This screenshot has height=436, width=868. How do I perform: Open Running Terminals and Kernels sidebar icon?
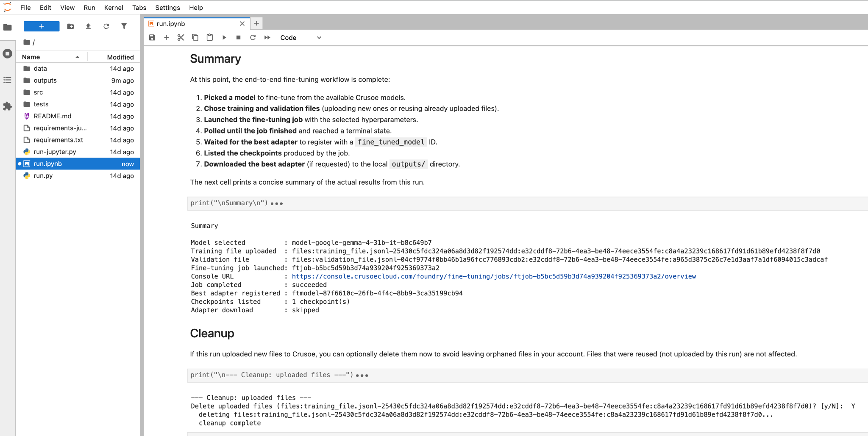[x=7, y=53]
